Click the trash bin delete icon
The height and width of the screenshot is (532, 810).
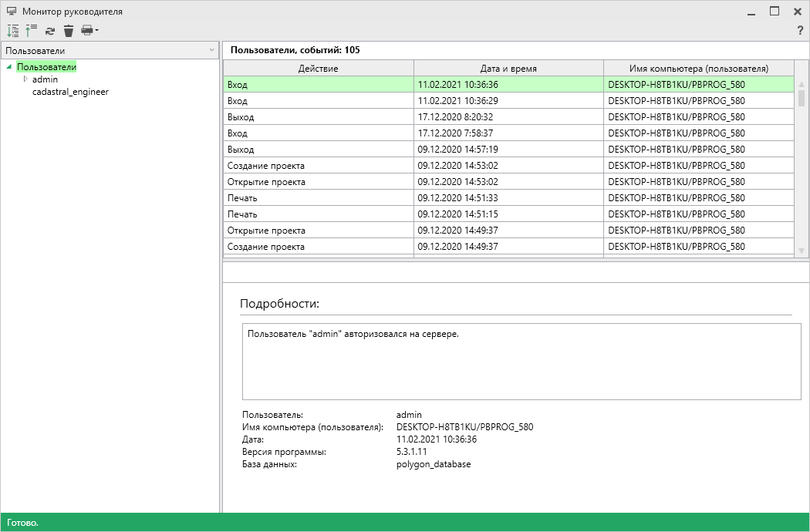[69, 31]
